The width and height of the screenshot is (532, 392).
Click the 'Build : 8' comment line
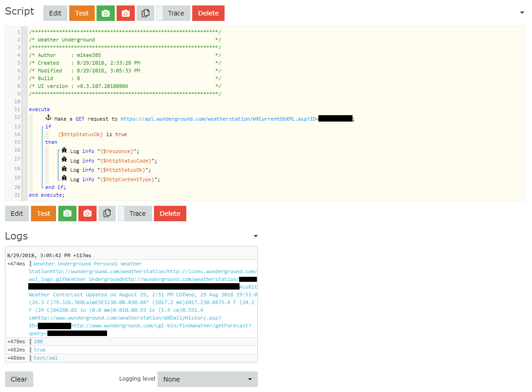[125, 79]
